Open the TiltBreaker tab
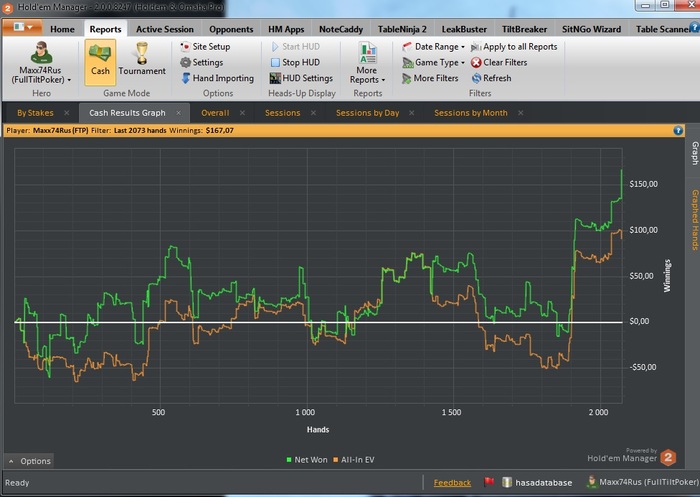 tap(524, 29)
